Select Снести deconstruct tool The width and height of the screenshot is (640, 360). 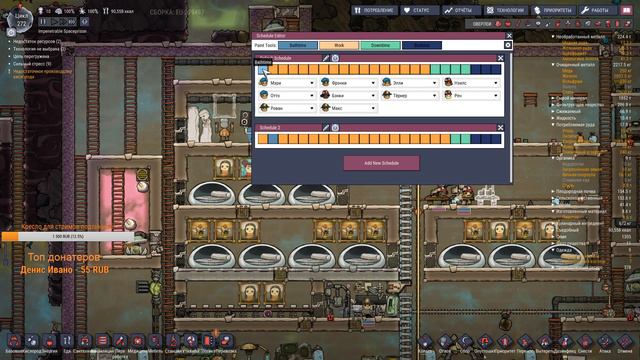click(x=585, y=341)
